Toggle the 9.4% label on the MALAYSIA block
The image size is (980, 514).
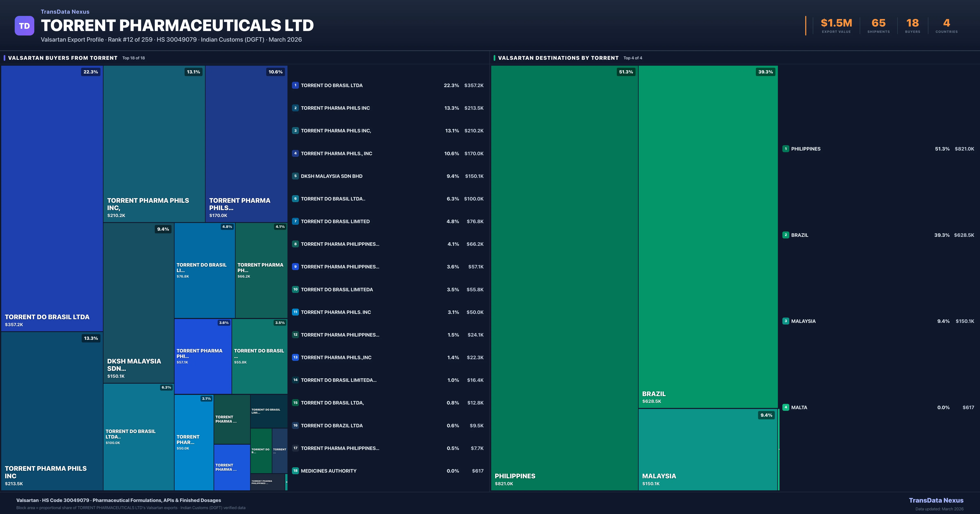point(766,415)
